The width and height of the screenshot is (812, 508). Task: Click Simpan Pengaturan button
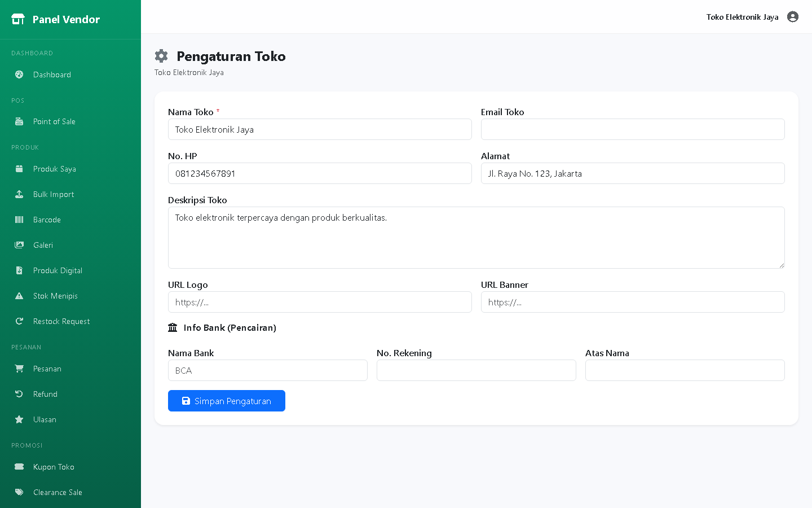coord(227,401)
